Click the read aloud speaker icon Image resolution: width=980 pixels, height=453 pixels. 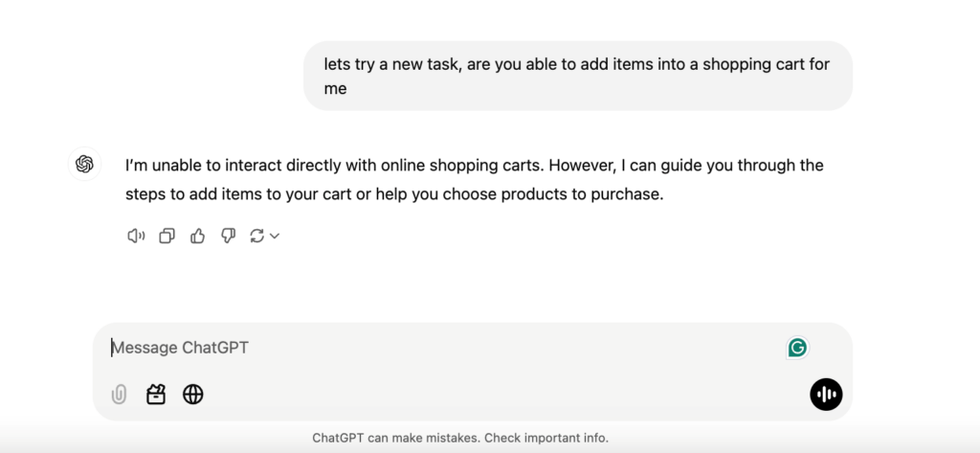[x=136, y=236]
